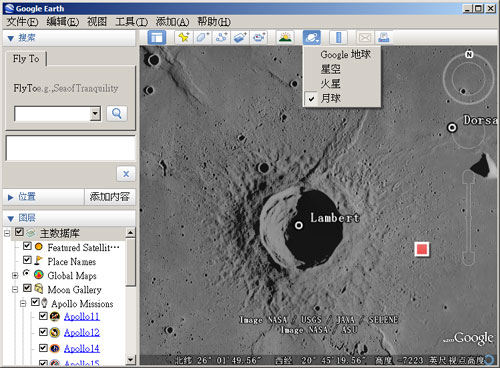This screenshot has height=368, width=500.
Task: Collapse the Apollo Missions tree node
Action: [x=23, y=303]
